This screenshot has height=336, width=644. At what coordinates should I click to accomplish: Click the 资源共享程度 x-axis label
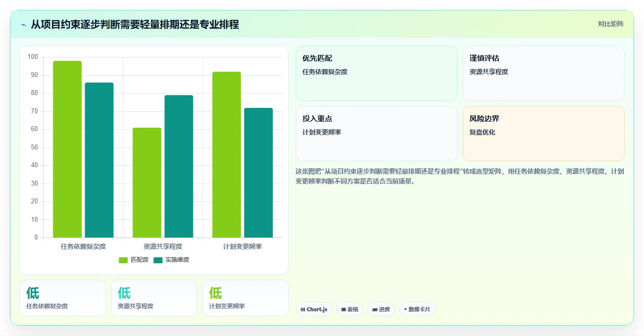[x=163, y=246]
